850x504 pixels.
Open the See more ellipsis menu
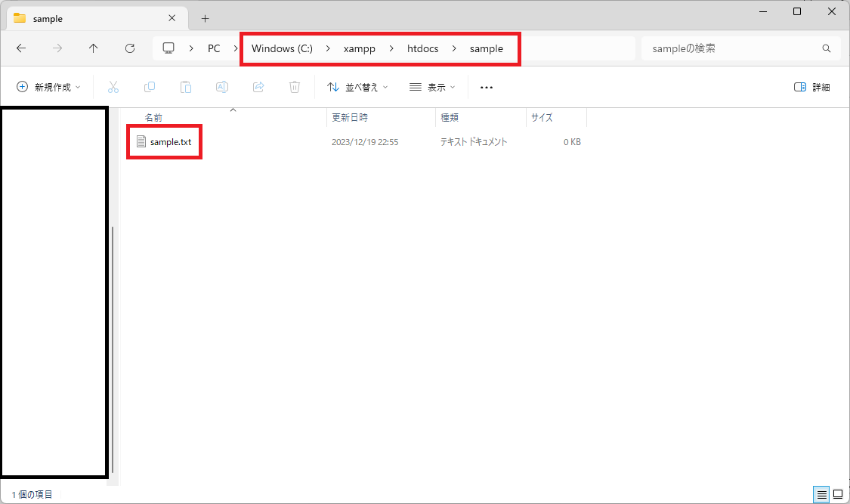[x=486, y=87]
